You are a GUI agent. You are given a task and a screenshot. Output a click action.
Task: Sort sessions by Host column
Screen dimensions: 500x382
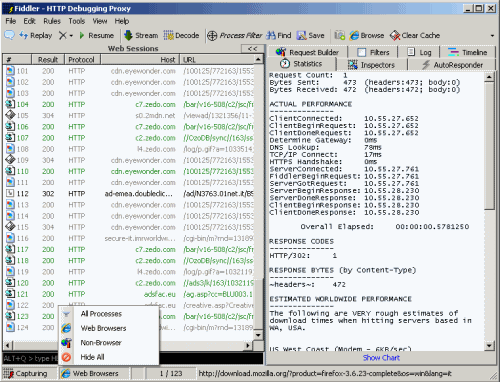(x=140, y=60)
